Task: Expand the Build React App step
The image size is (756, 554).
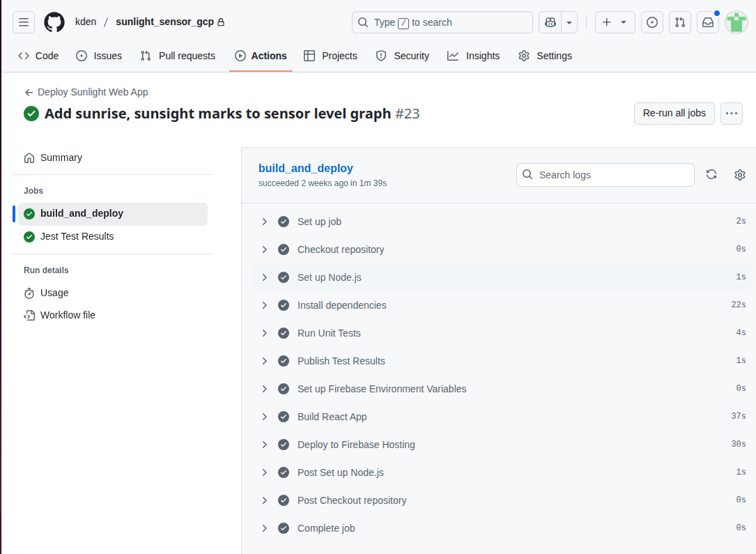Action: pyautogui.click(x=265, y=417)
